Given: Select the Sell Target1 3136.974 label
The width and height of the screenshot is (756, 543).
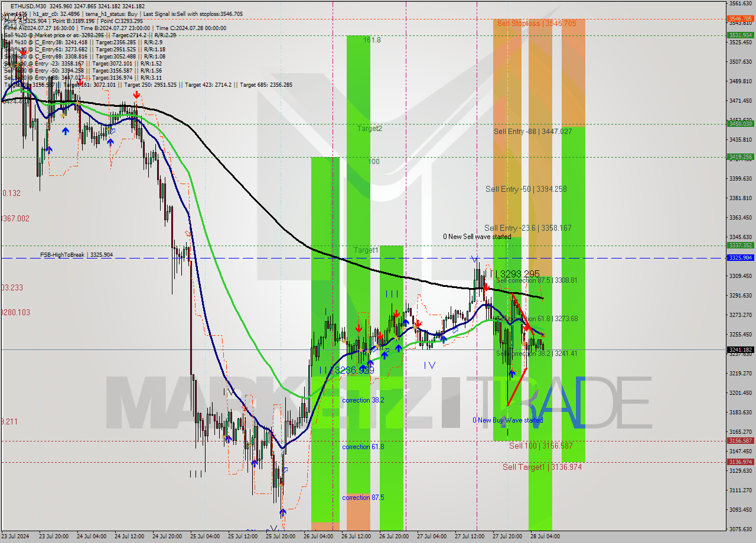Looking at the screenshot, I should 542,467.
